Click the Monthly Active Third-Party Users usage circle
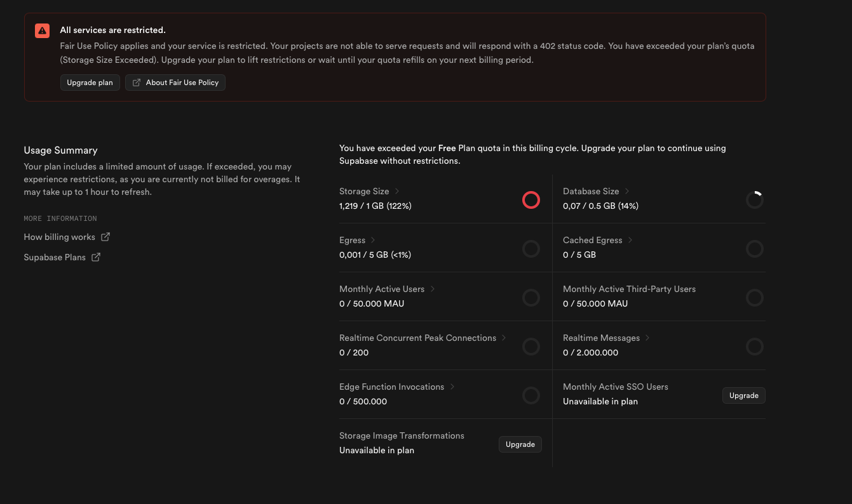The height and width of the screenshot is (504, 852). tap(755, 298)
